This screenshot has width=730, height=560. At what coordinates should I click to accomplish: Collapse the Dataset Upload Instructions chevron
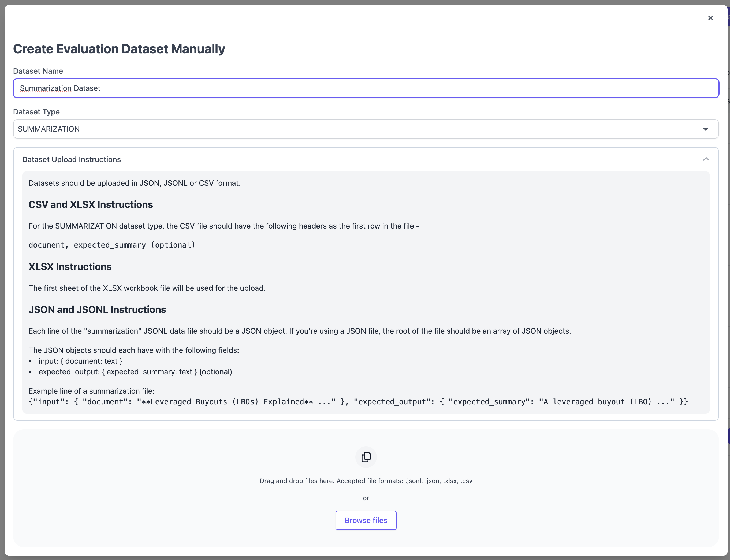pyautogui.click(x=706, y=159)
